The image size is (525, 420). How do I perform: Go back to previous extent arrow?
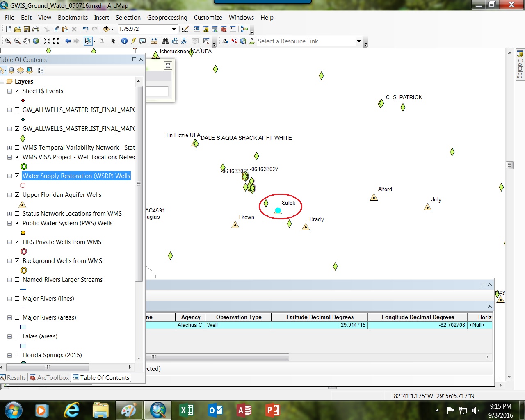tap(68, 41)
